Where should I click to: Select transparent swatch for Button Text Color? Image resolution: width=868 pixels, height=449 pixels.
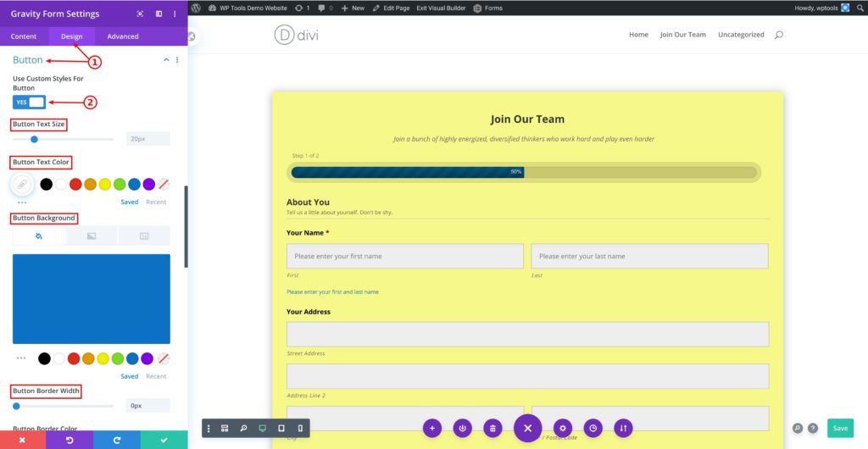[164, 185]
